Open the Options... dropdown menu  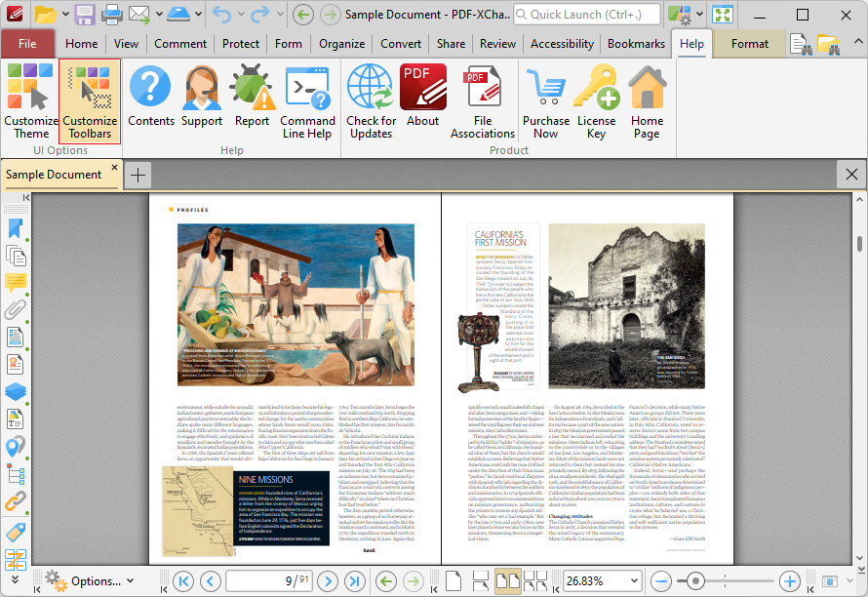90,581
